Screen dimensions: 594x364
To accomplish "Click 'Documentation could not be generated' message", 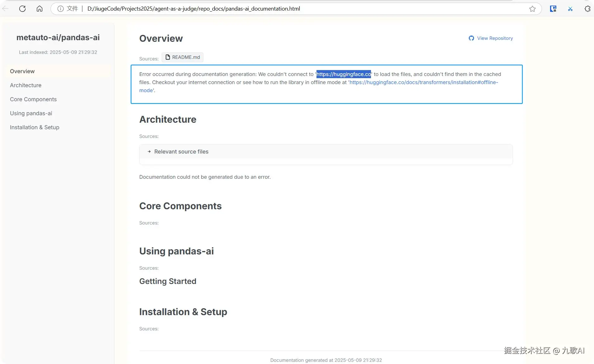I will tap(205, 177).
